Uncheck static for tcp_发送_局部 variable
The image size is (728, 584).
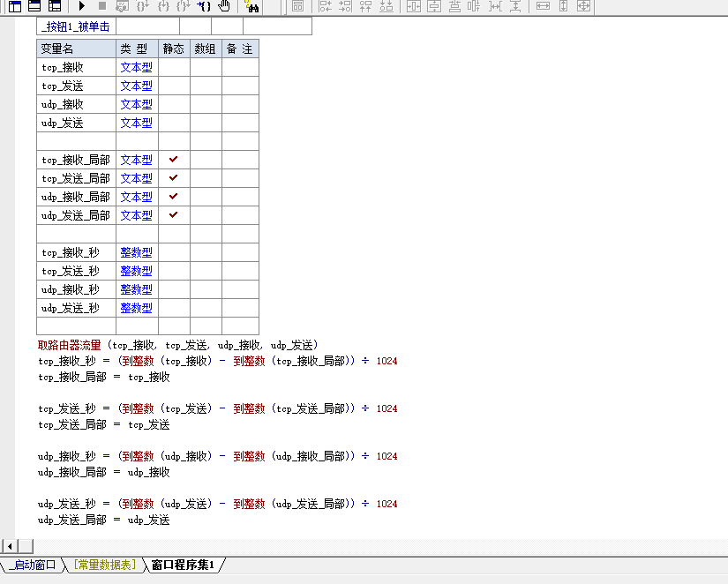pyautogui.click(x=174, y=178)
